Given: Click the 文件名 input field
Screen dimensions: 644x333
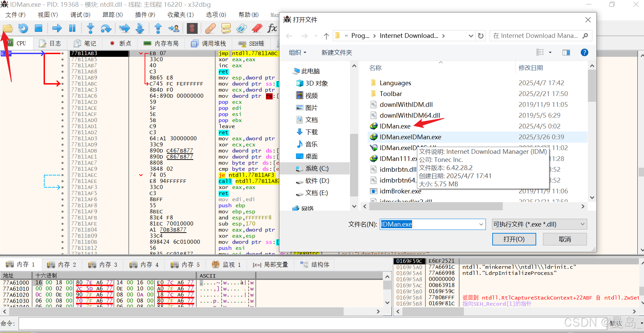Looking at the screenshot, I should click(x=428, y=224).
